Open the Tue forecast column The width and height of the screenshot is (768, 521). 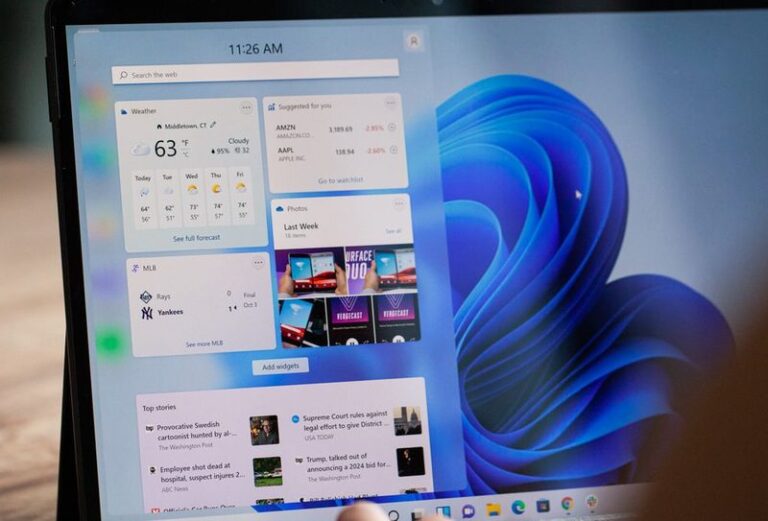click(x=168, y=197)
